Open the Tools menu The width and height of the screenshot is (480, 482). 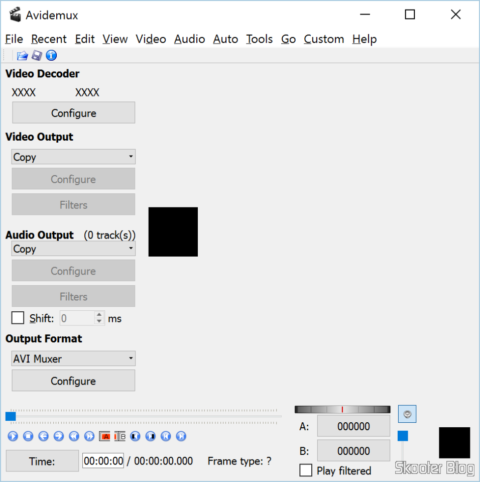tap(259, 39)
